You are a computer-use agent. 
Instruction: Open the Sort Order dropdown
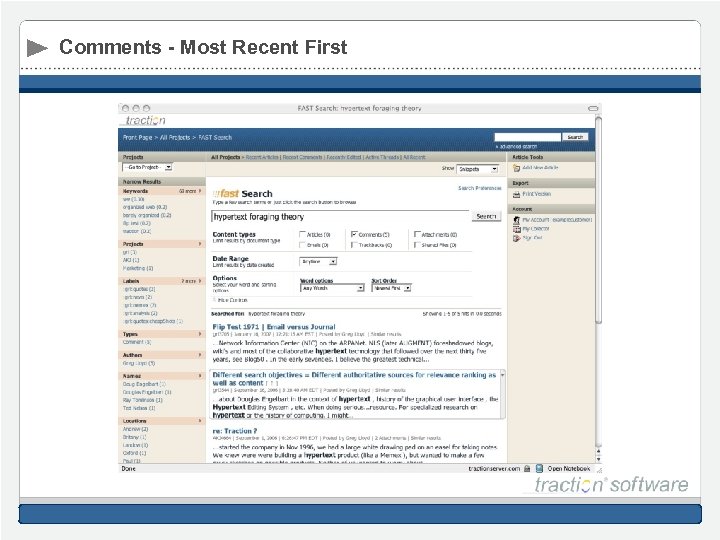tap(391, 288)
